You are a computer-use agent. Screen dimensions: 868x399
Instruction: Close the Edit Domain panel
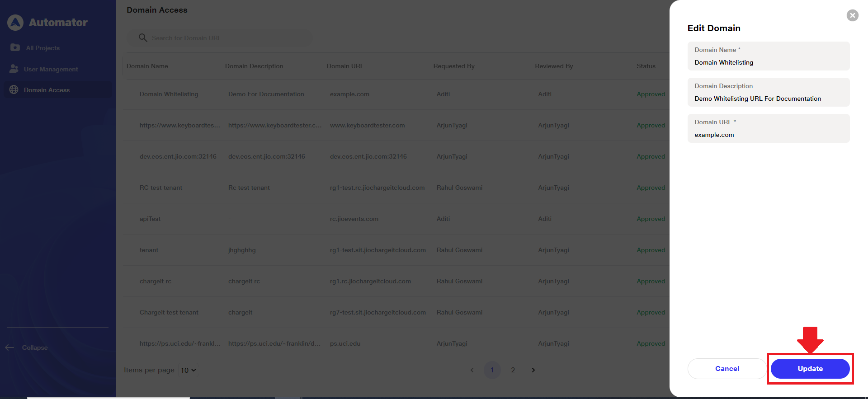852,15
